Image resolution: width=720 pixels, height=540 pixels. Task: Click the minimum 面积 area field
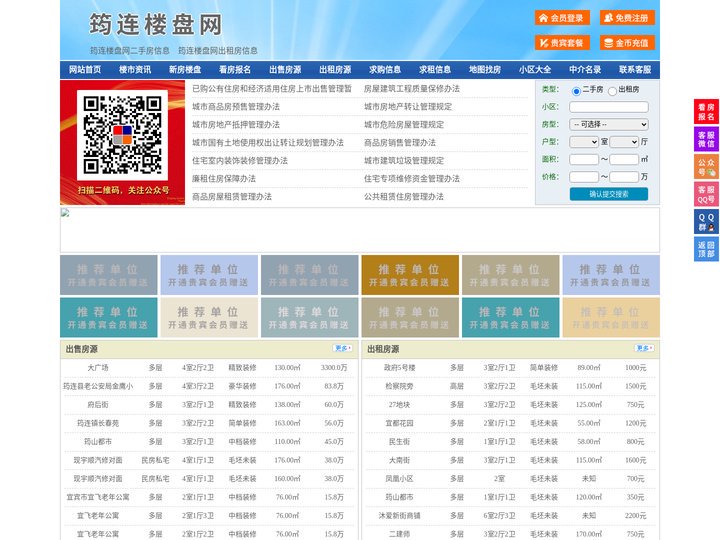(x=584, y=159)
